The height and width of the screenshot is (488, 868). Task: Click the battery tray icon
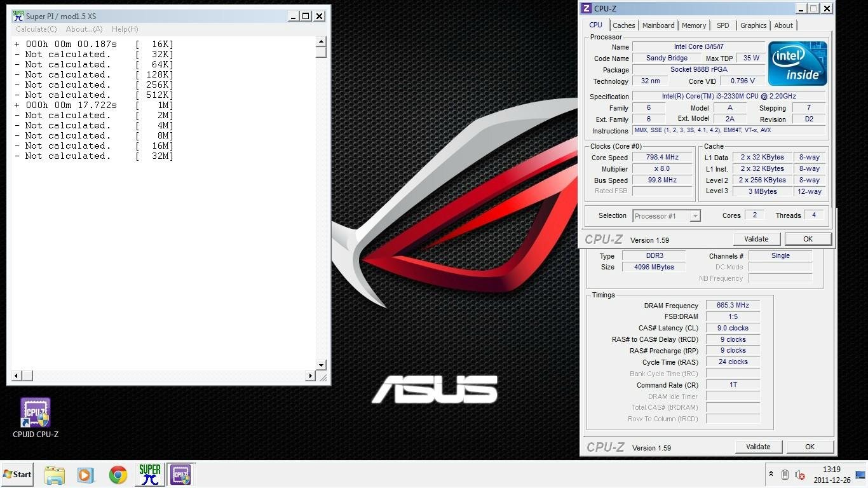(785, 475)
